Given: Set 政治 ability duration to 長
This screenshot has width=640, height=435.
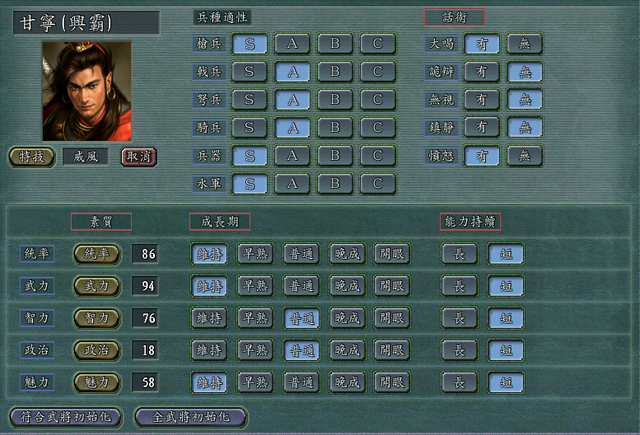Looking at the screenshot, I should click(460, 350).
